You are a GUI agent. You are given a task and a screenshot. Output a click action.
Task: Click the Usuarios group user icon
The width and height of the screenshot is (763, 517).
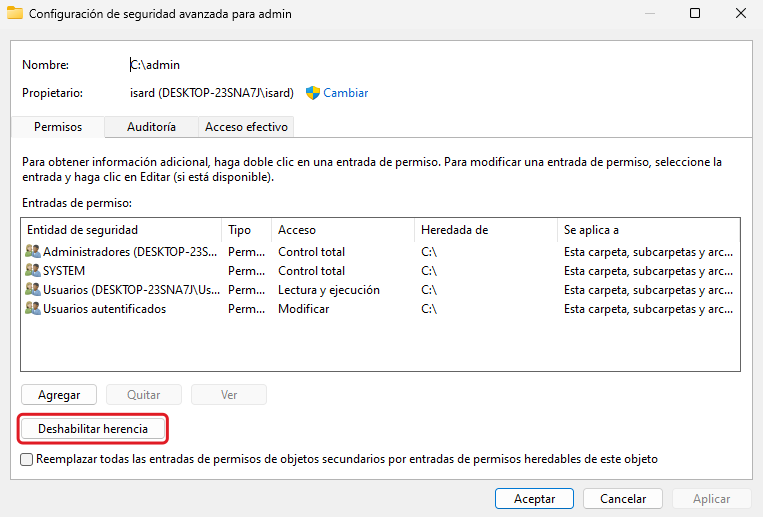point(33,290)
